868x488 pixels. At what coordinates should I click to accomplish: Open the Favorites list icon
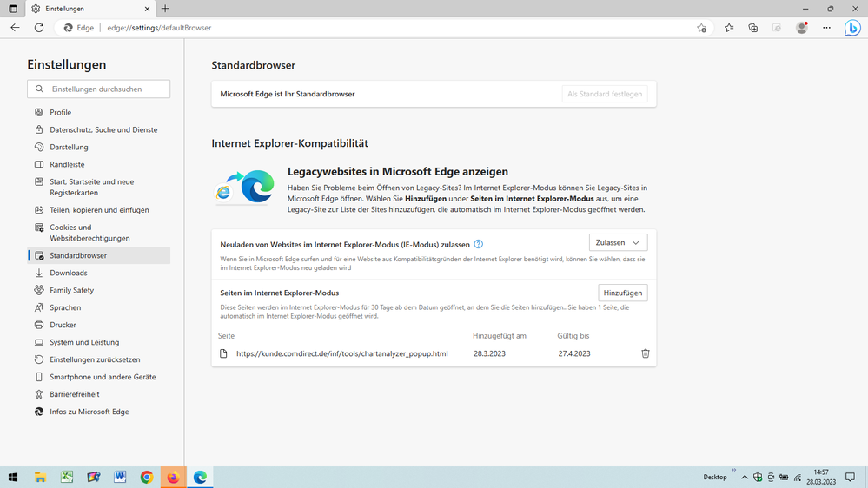pyautogui.click(x=729, y=28)
